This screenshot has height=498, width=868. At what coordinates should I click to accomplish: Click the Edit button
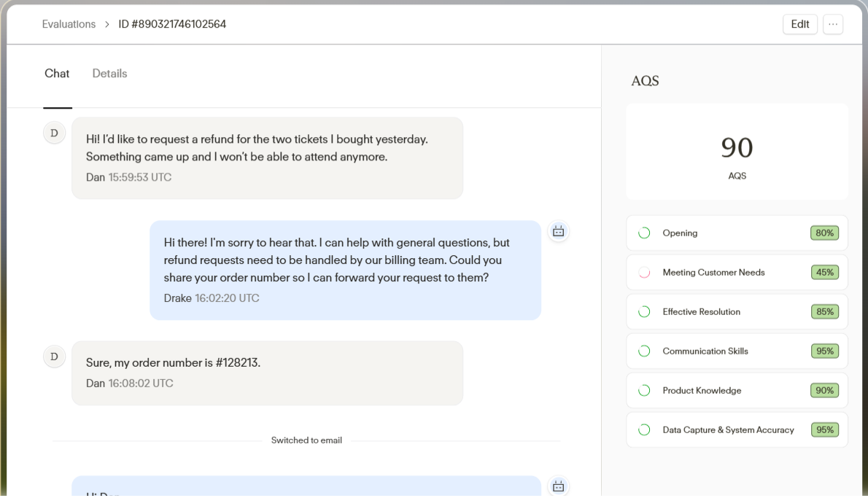pyautogui.click(x=800, y=24)
